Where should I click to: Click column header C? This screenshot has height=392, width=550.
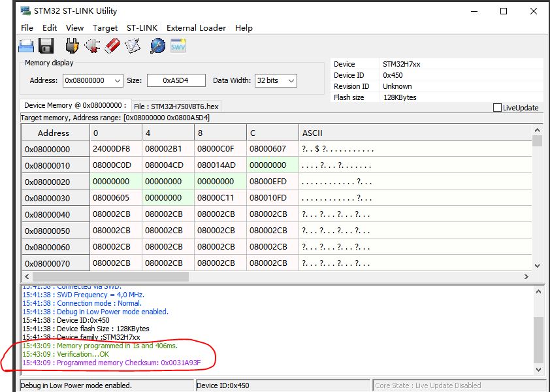tap(272, 133)
